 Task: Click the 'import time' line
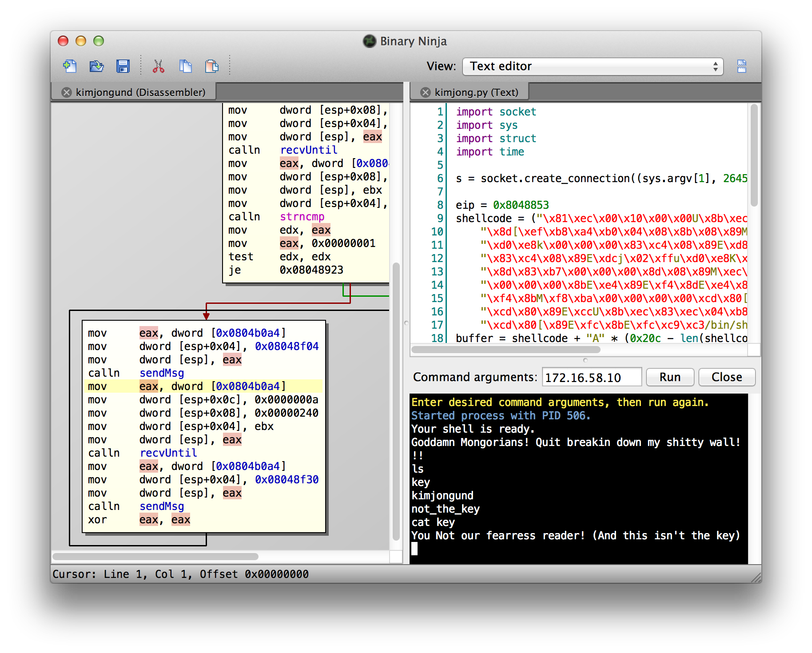pos(490,152)
